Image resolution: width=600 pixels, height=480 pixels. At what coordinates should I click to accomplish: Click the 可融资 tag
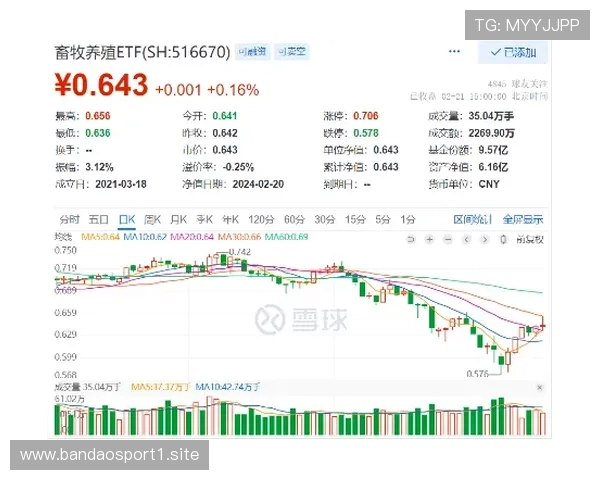tap(252, 52)
